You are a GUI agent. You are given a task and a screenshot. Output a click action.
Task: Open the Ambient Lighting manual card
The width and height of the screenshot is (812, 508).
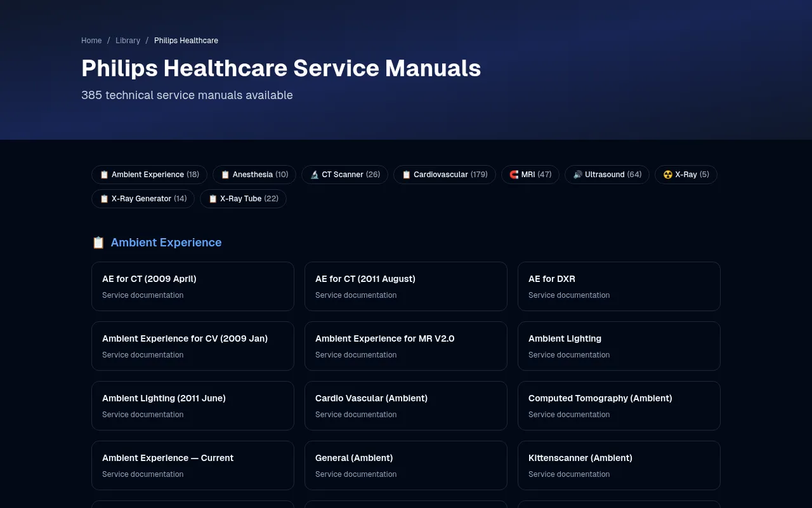[619, 346]
